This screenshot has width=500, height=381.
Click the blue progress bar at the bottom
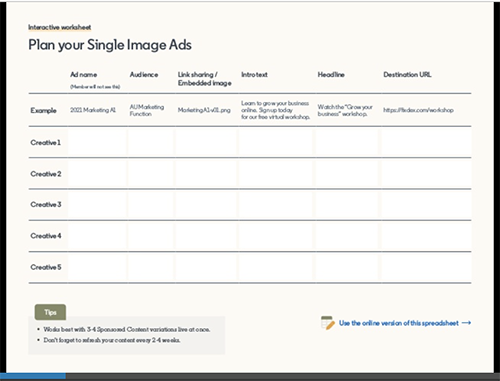point(33,377)
